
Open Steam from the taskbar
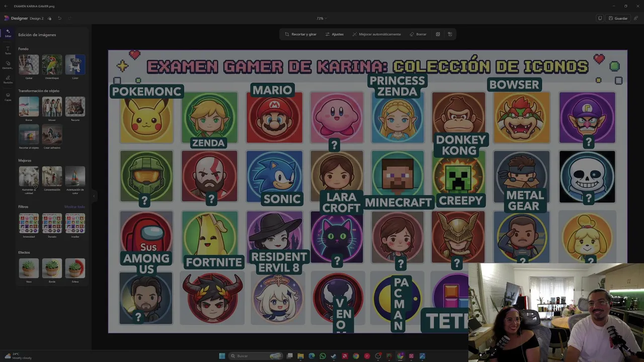pyautogui.click(x=334, y=356)
